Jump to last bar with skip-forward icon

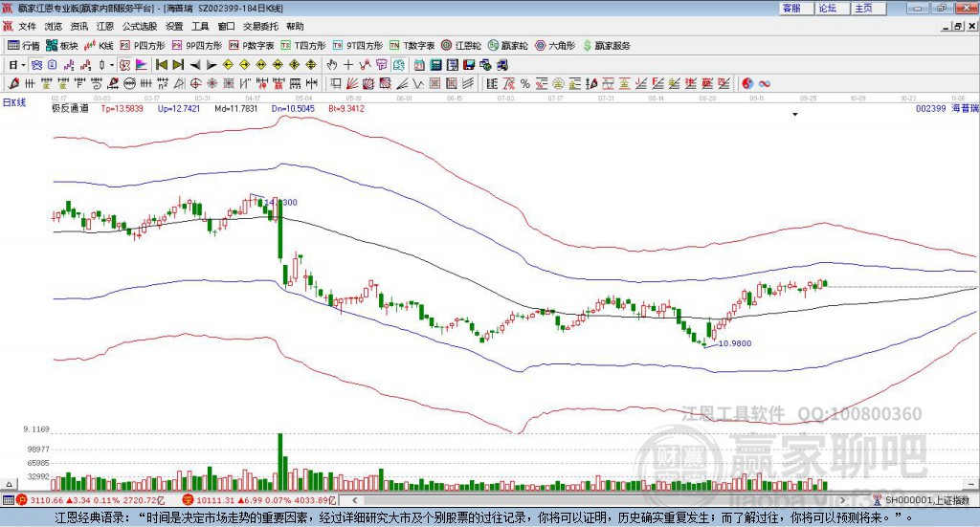click(178, 65)
